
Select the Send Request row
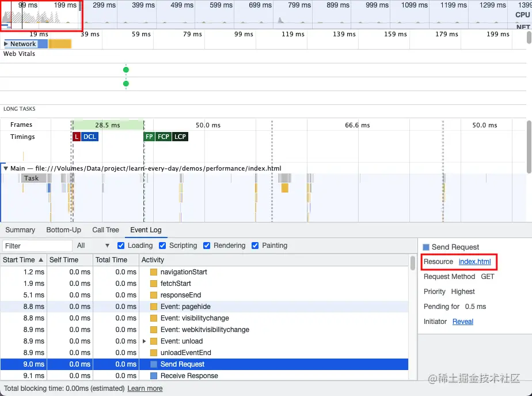point(204,364)
